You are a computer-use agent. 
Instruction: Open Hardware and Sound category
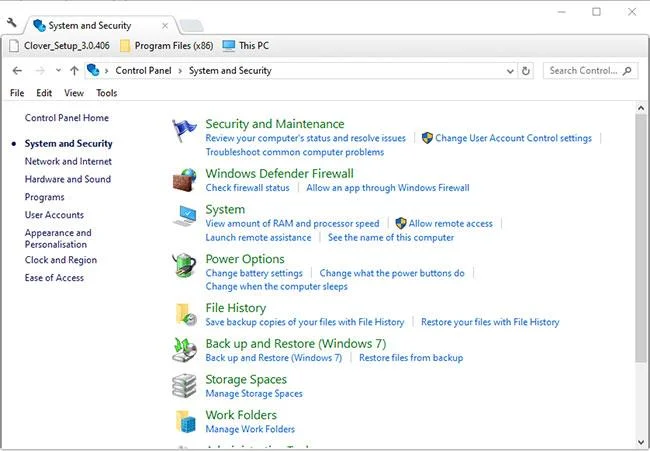(x=68, y=179)
